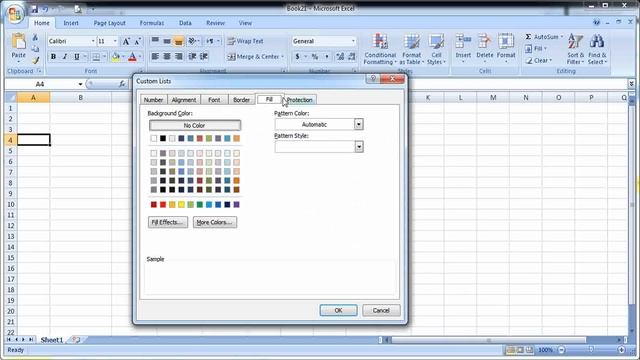Click the dialog help question mark button
The height and width of the screenshot is (360, 640).
click(x=373, y=78)
